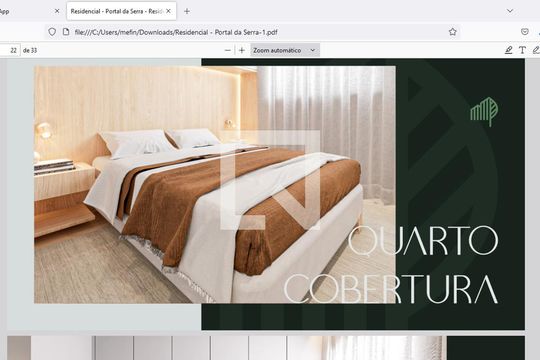Open the Pocket save icon
This screenshot has height=360, width=540.
(525, 32)
